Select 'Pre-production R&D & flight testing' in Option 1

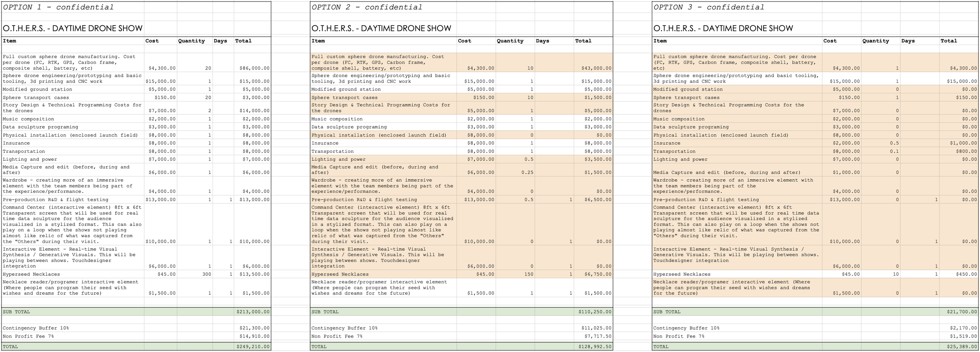[x=55, y=200]
